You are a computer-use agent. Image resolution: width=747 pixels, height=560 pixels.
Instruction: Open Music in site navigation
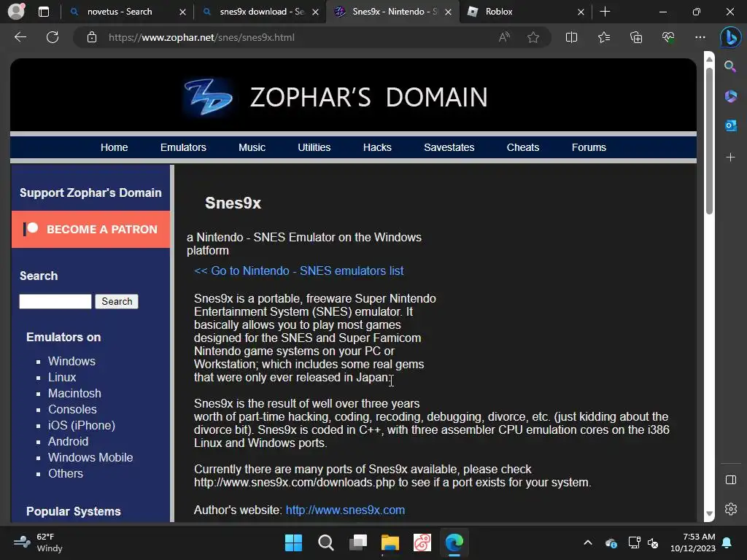(252, 147)
